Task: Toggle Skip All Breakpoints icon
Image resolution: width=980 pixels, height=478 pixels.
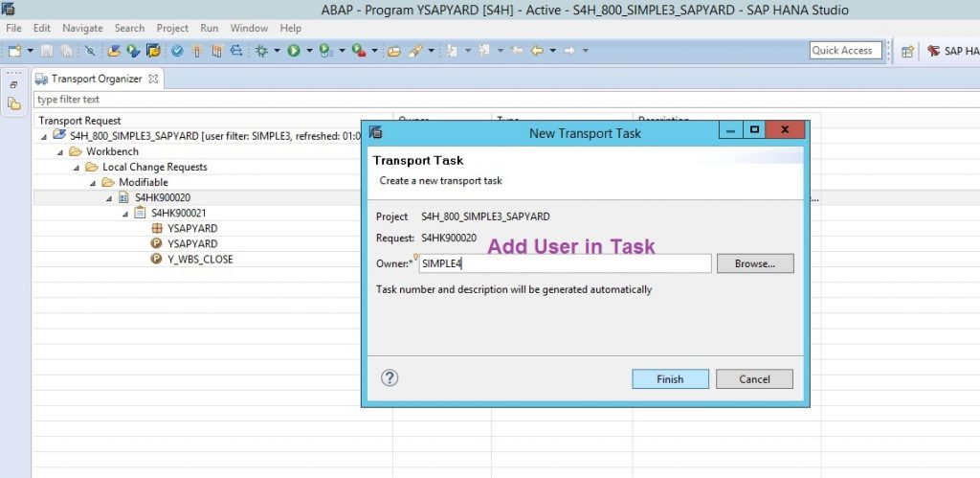Action: 91,52
